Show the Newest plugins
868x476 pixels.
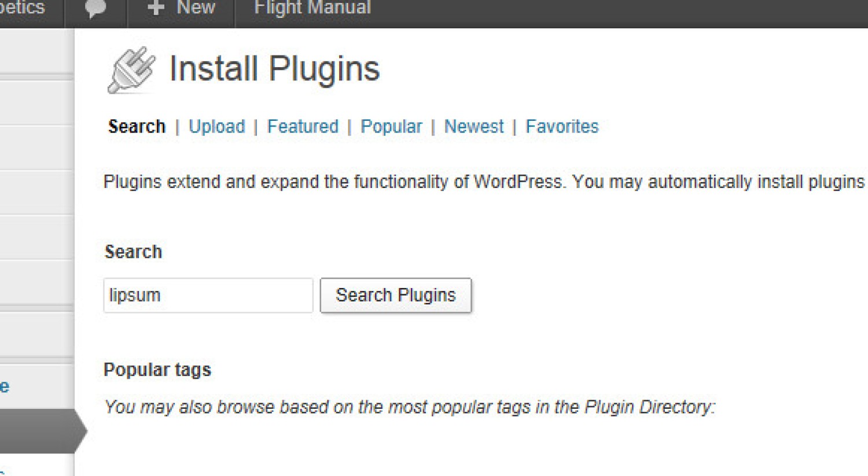click(474, 127)
